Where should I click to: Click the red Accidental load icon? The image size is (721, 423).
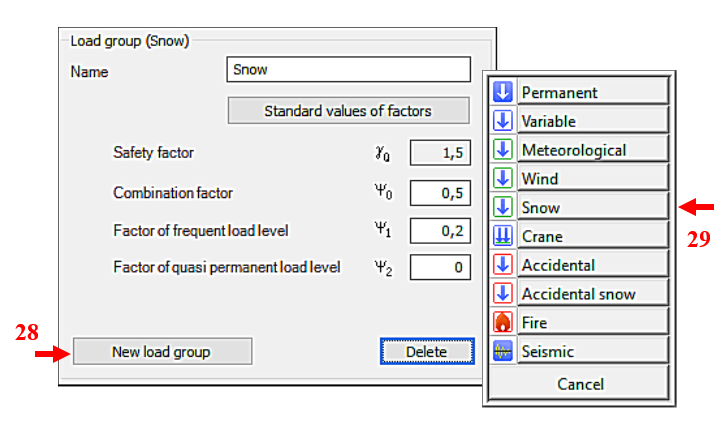tap(503, 265)
